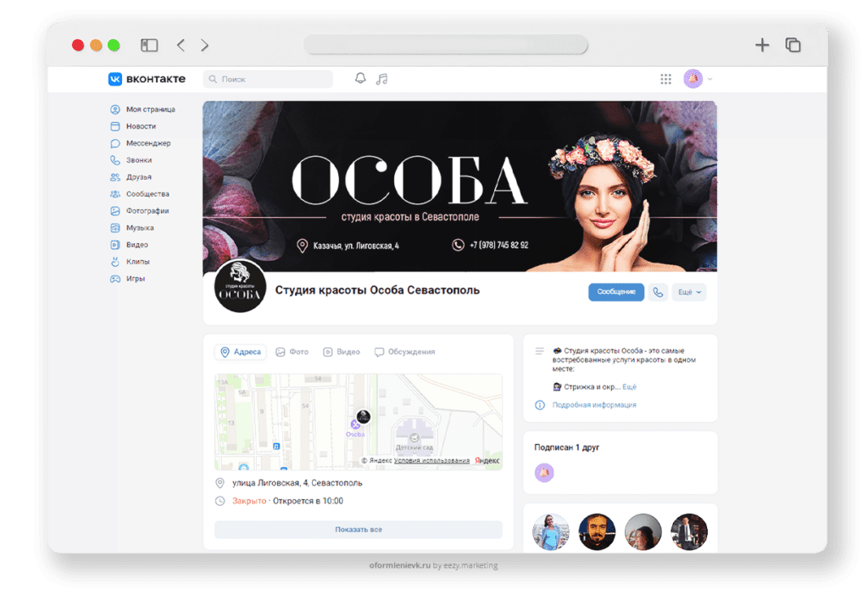Open the community round logo avatar
The image size is (868, 600).
pos(240,286)
